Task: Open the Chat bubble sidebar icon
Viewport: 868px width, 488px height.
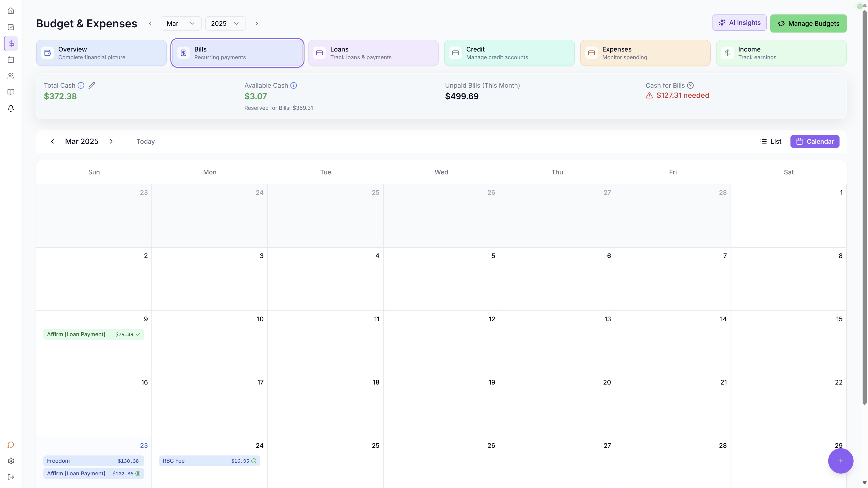Action: click(x=11, y=445)
